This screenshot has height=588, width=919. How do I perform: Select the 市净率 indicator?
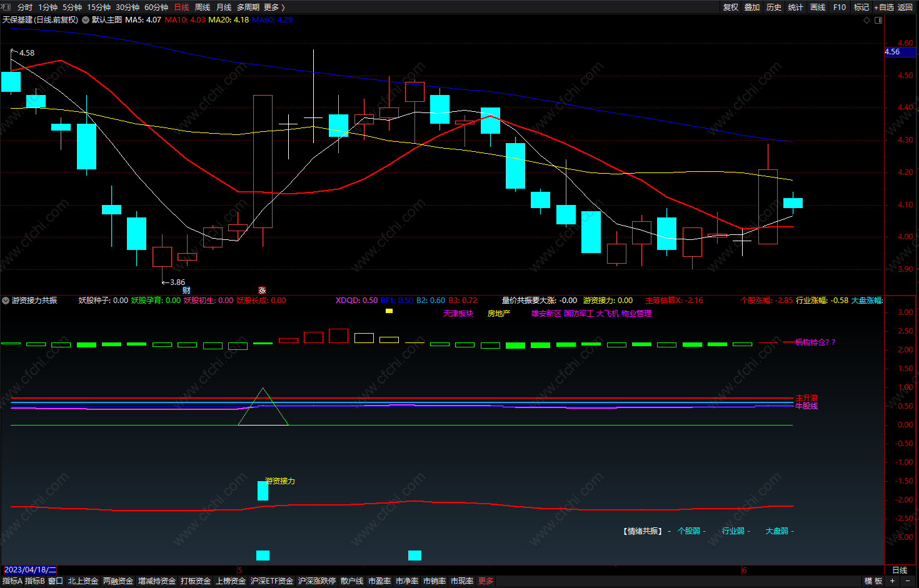click(407, 581)
